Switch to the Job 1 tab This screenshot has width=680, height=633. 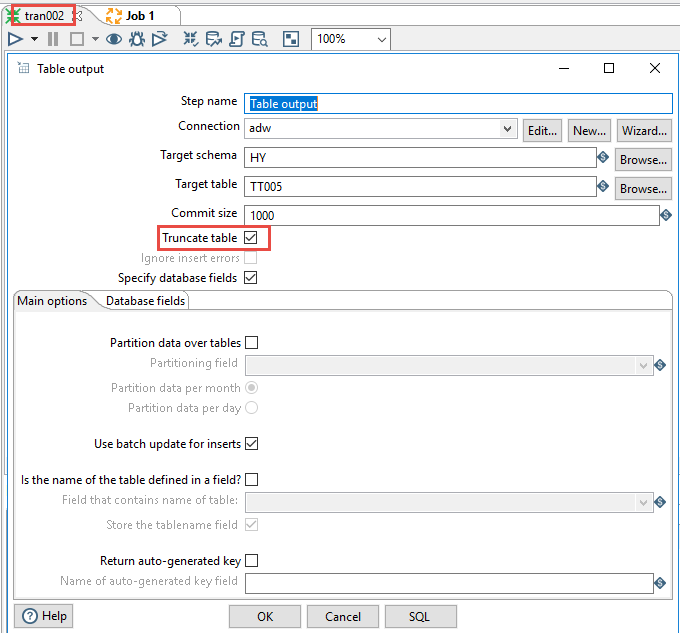point(138,15)
